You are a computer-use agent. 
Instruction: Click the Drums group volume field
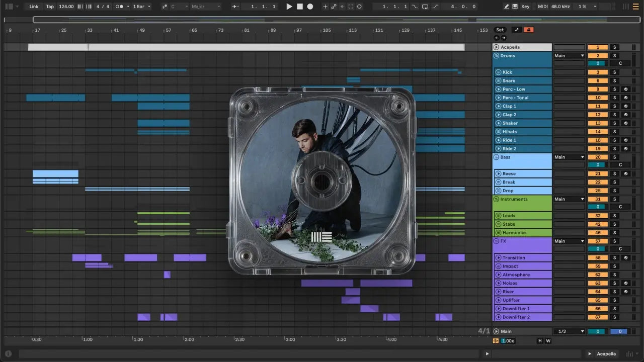[x=598, y=63]
